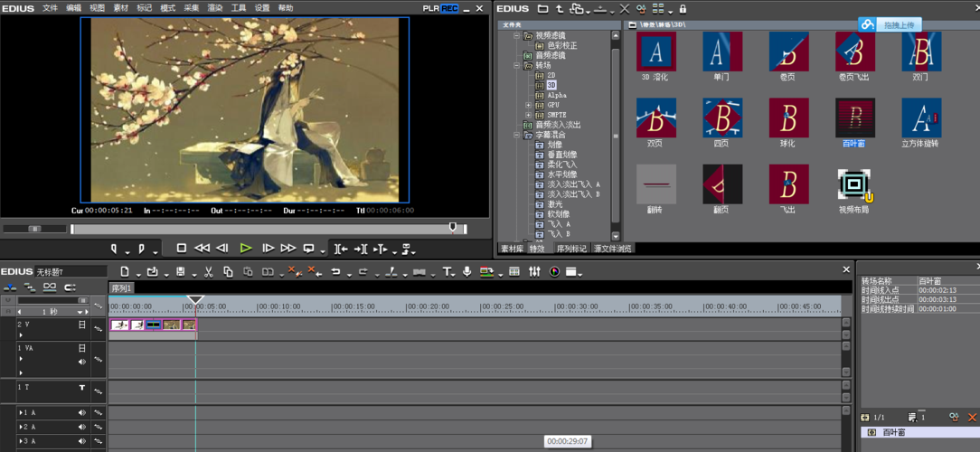Toggle video mute on track 1 VA
The height and width of the screenshot is (452, 980).
[82, 348]
